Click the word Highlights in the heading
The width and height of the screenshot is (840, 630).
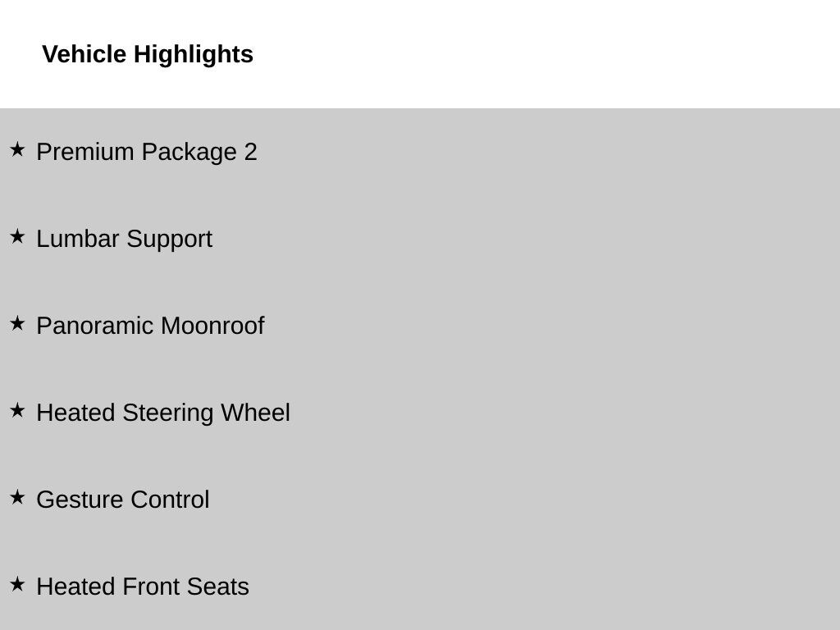194,55
